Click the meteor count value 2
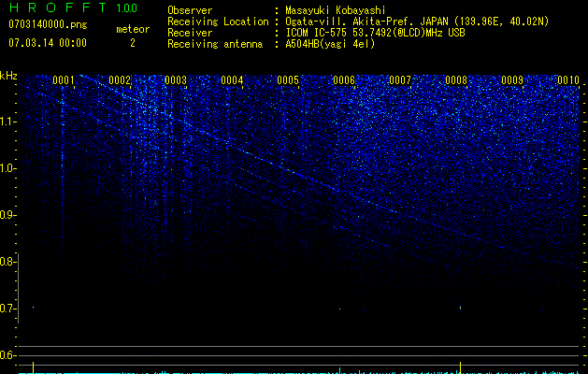 133,43
